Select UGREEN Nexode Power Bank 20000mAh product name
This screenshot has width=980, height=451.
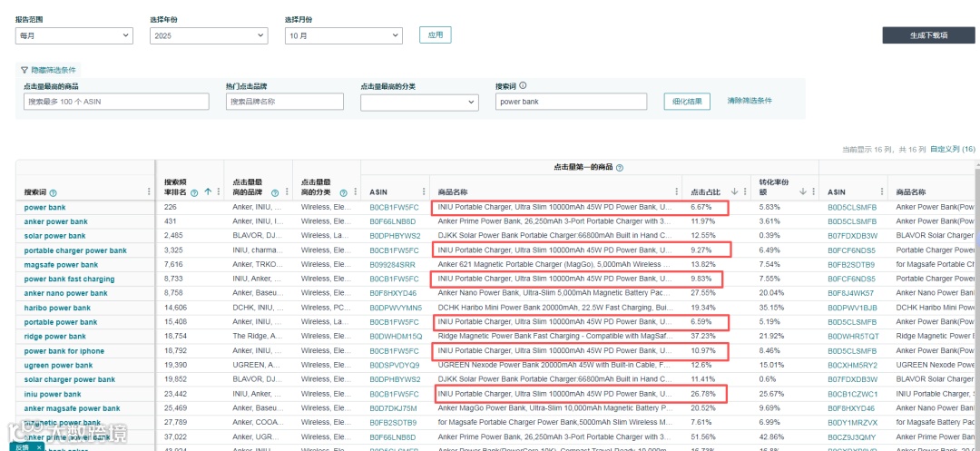pyautogui.click(x=555, y=366)
